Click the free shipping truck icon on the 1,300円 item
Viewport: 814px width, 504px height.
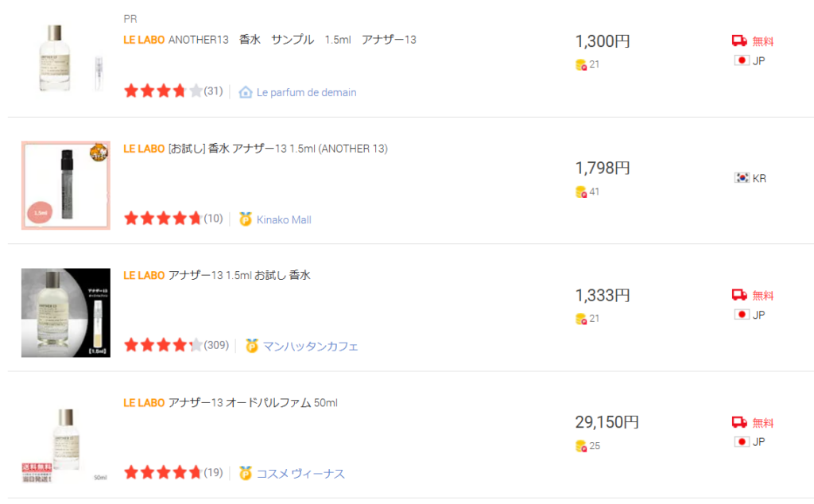click(x=739, y=41)
